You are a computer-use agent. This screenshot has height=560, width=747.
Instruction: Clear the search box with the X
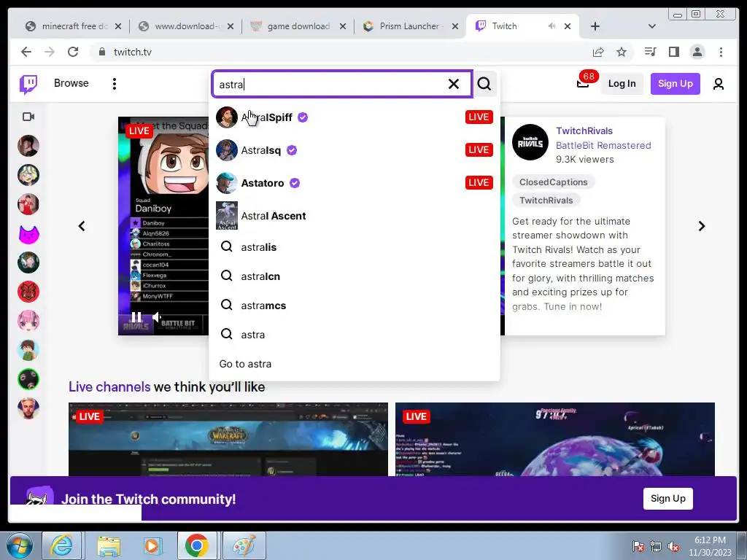click(454, 84)
